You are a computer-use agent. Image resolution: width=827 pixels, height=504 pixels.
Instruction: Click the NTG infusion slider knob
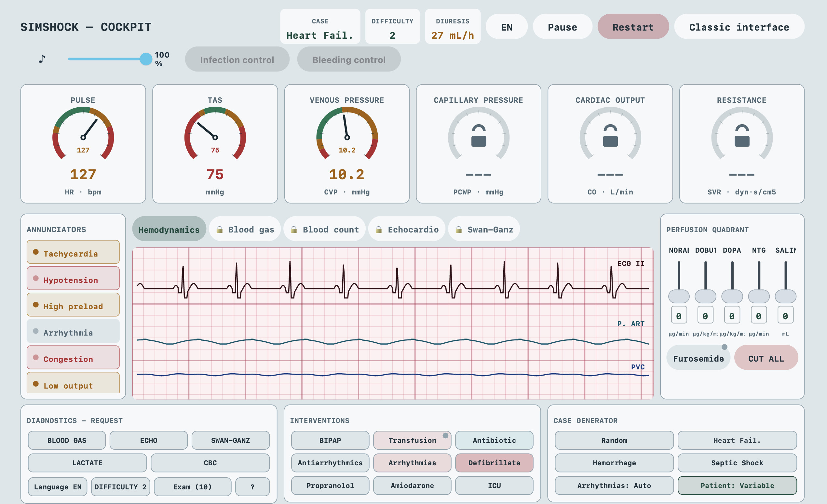click(x=759, y=296)
